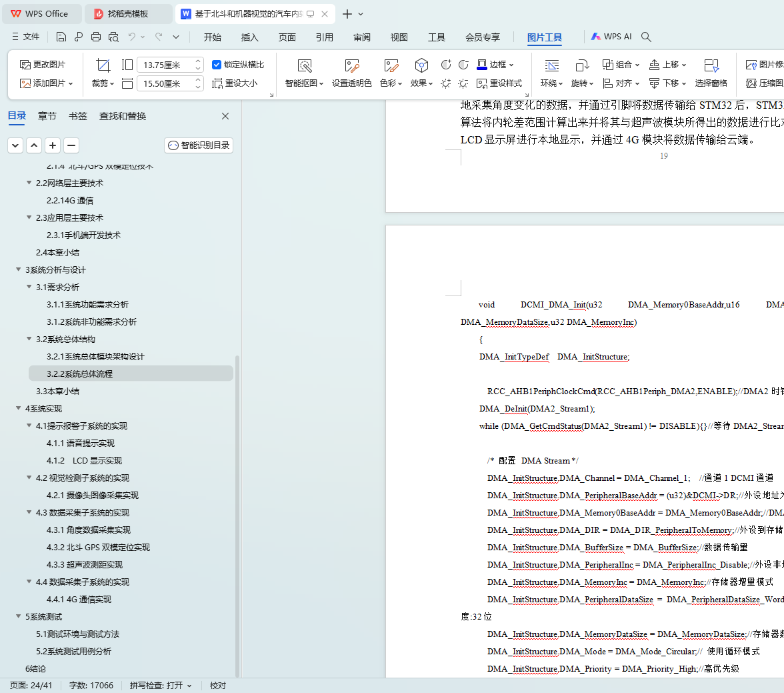Click word count 字数: 17066 in status bar
This screenshot has height=693, width=784.
pyautogui.click(x=91, y=686)
